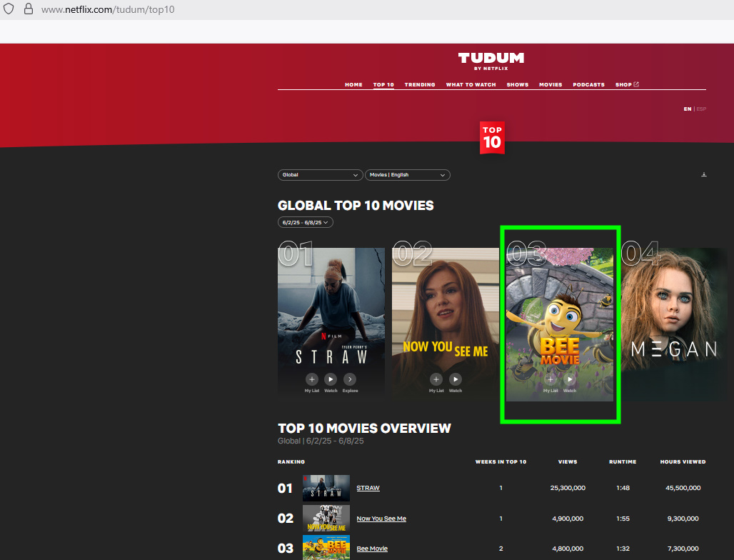The image size is (734, 560).
Task: Switch language to ESP
Action: click(x=701, y=109)
